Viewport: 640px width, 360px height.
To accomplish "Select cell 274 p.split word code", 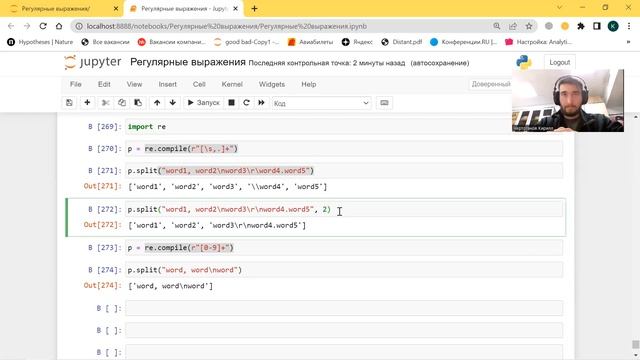I will (x=344, y=270).
